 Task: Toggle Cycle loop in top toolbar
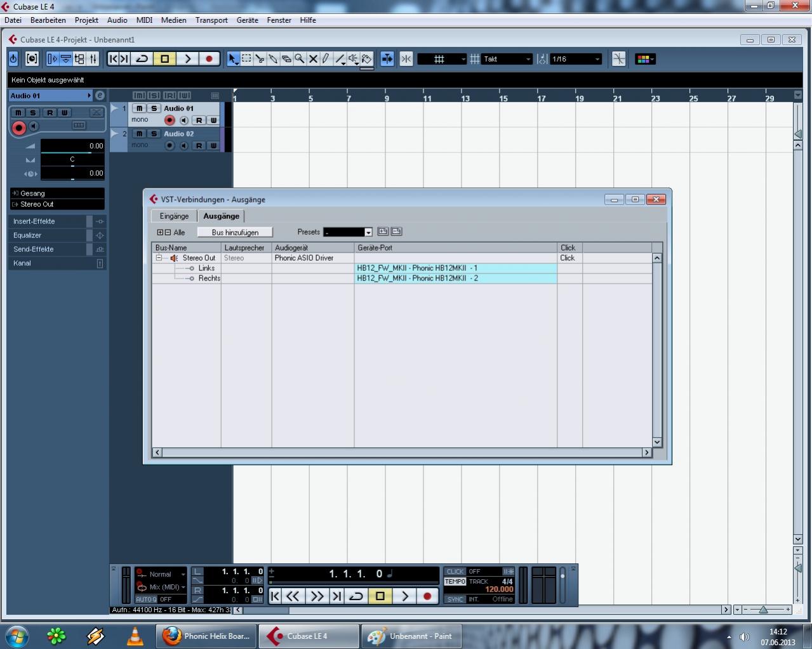(x=142, y=59)
